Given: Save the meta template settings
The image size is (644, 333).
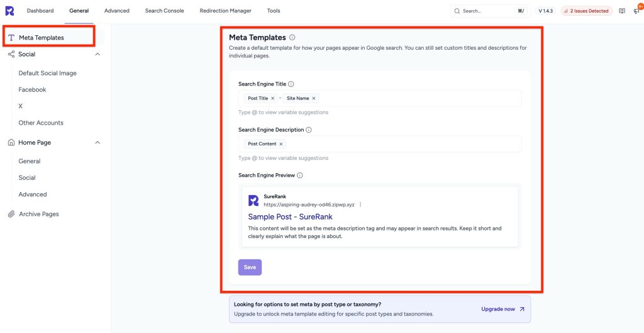Looking at the screenshot, I should (x=250, y=267).
